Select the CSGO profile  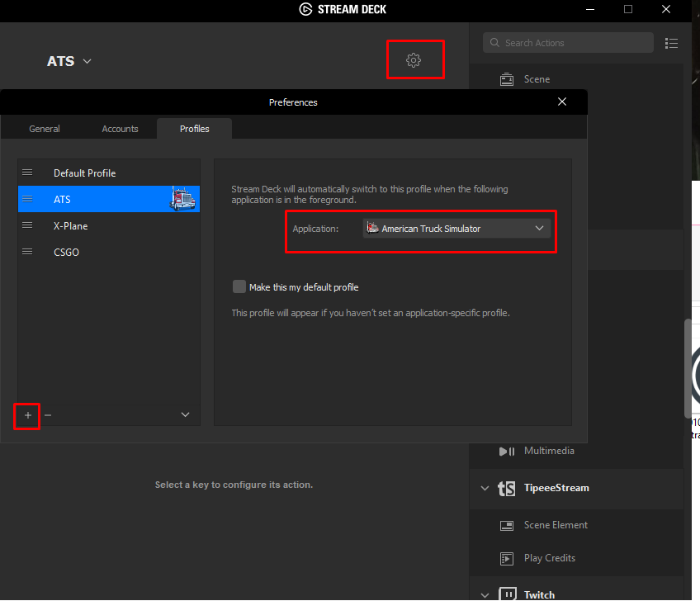pyautogui.click(x=109, y=252)
